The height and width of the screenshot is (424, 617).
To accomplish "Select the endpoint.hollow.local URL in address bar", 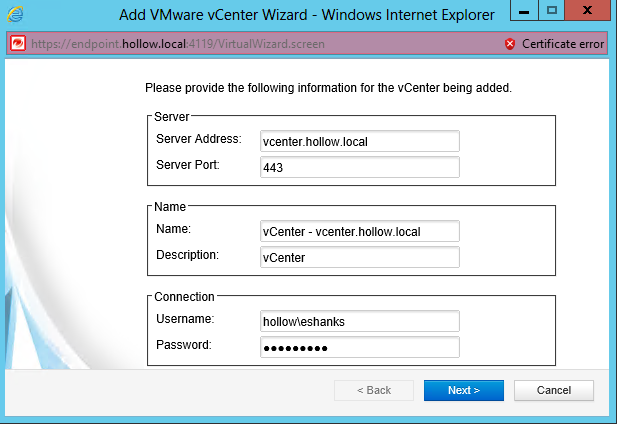I will pyautogui.click(x=192, y=44).
